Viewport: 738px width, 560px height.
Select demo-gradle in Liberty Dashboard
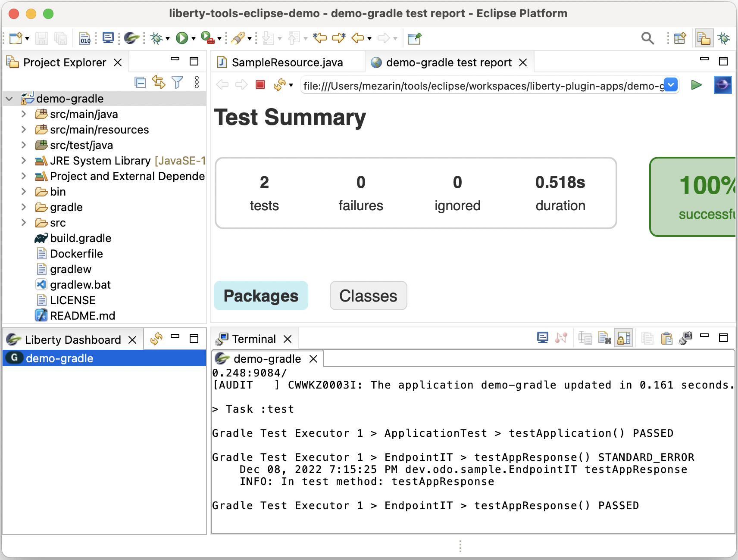tap(104, 358)
